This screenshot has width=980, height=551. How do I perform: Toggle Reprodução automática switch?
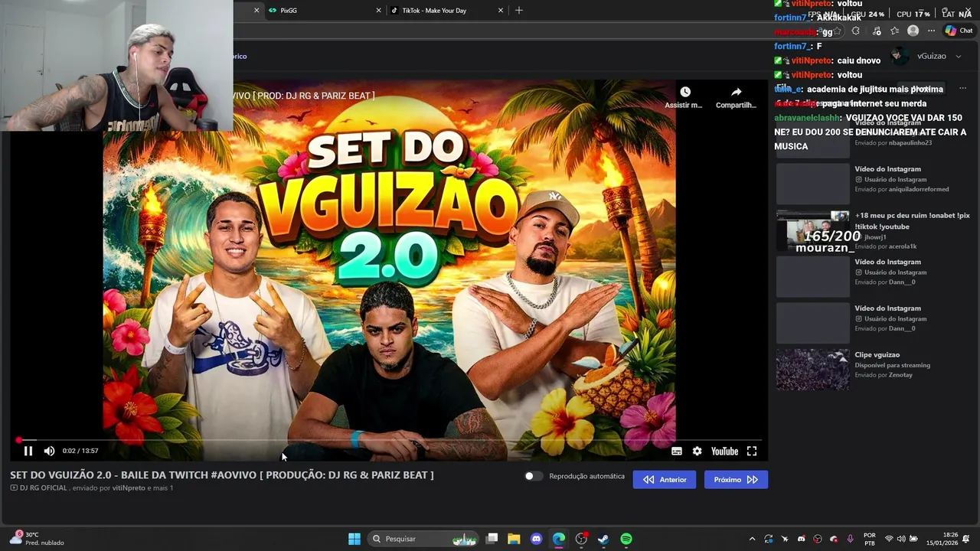[x=534, y=476]
